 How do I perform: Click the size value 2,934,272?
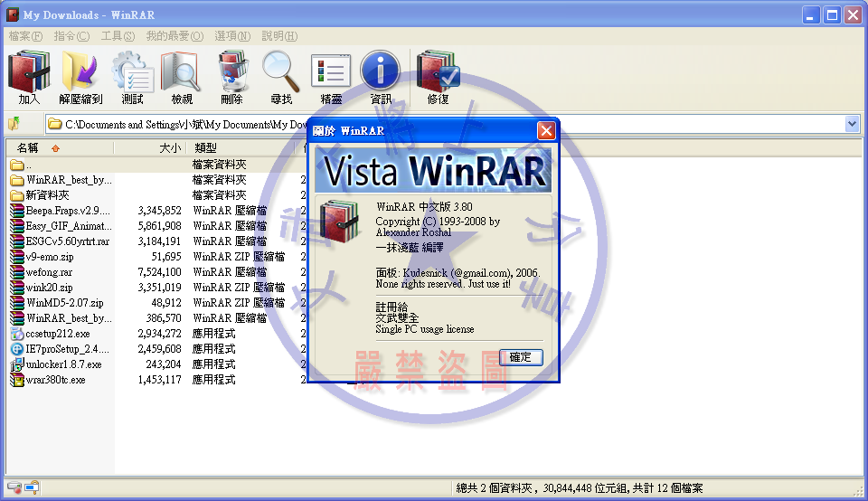159,334
